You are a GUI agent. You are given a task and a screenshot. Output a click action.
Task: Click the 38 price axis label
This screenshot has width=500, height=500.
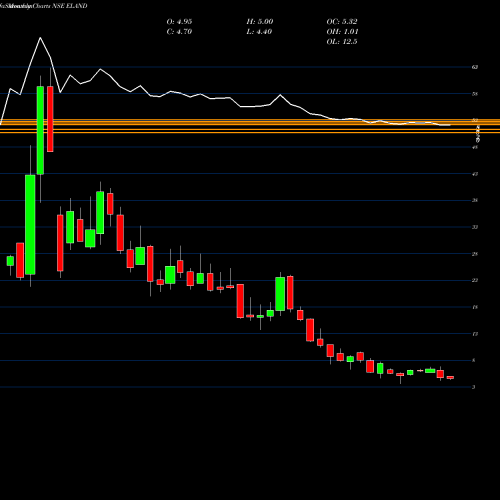tap(475, 200)
